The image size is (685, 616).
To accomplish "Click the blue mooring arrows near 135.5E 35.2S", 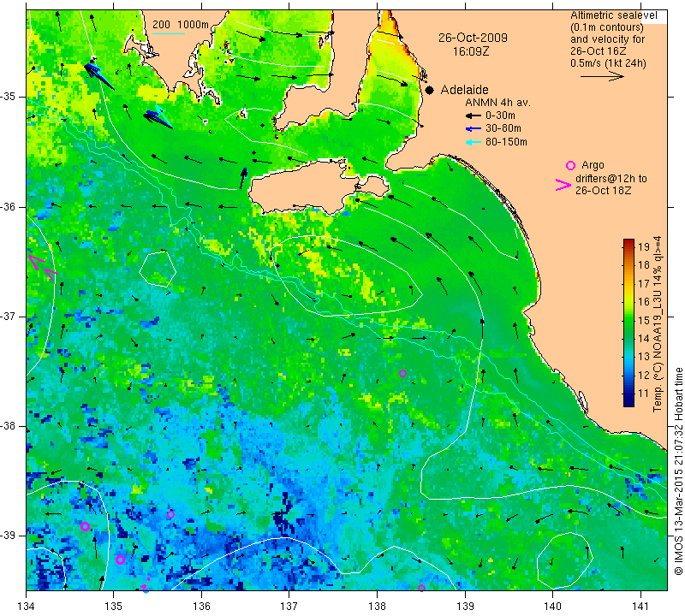I will pos(158,116).
